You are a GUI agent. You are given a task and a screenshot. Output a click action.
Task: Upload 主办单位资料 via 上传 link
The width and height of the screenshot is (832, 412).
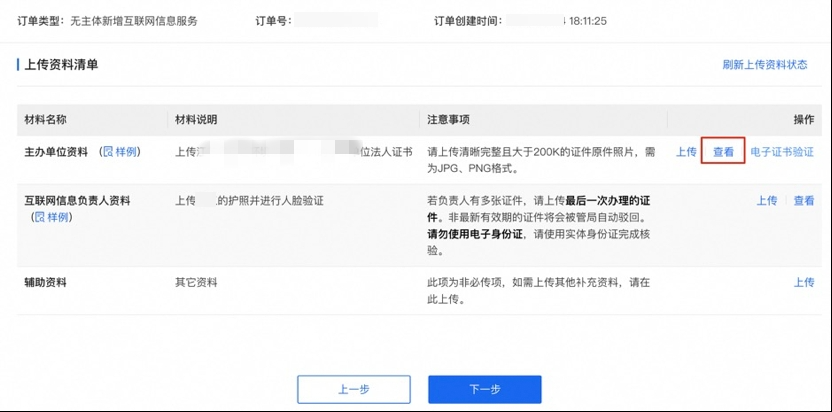686,152
